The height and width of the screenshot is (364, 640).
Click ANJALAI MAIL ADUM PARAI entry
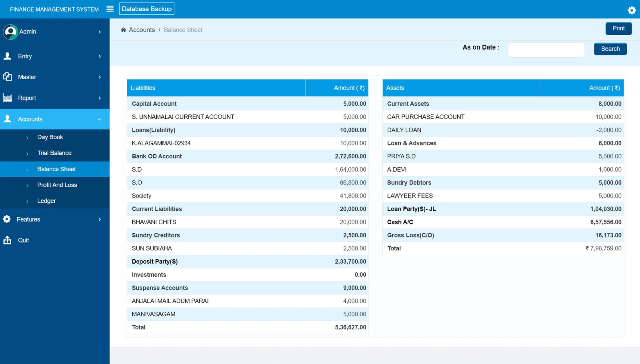[x=170, y=301]
